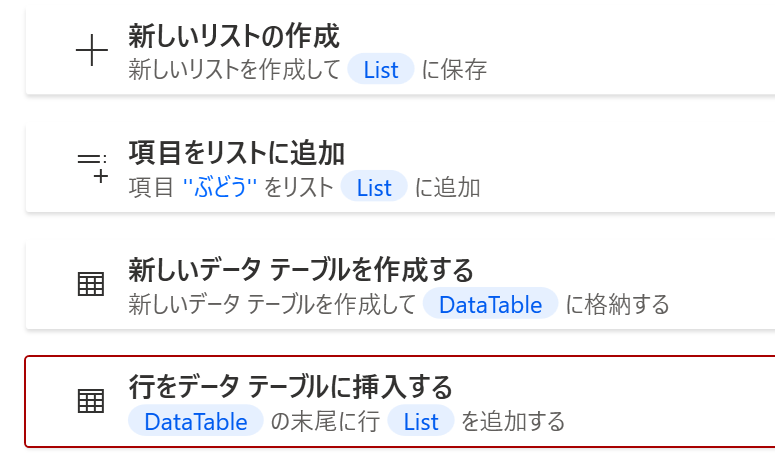Select the 行をデータ テーブルに挿入する action title

[x=290, y=385]
